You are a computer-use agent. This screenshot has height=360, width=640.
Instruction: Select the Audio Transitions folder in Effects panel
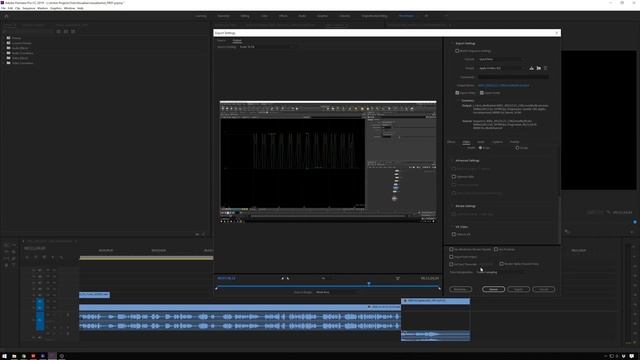[x=22, y=53]
